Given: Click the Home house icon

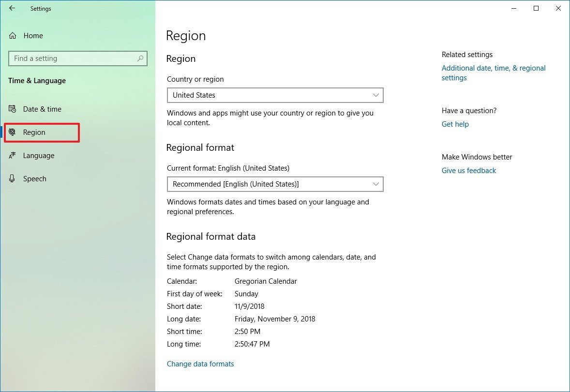Looking at the screenshot, I should coord(13,36).
